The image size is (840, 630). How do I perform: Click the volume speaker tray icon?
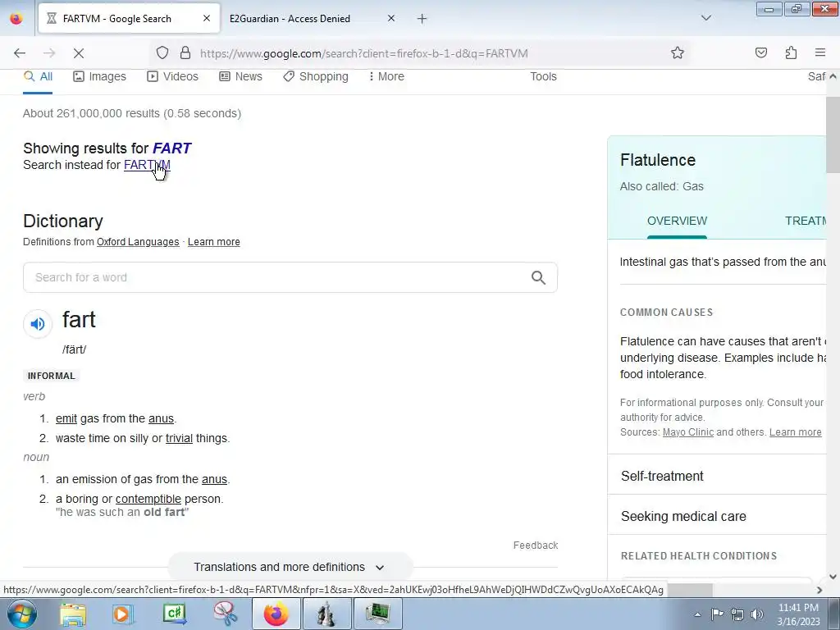pos(756,614)
